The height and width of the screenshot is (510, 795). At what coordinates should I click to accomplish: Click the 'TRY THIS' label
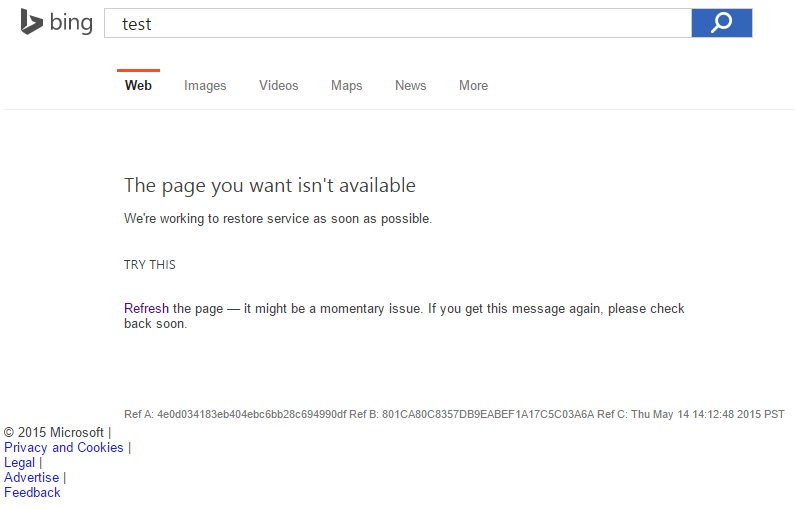point(150,265)
